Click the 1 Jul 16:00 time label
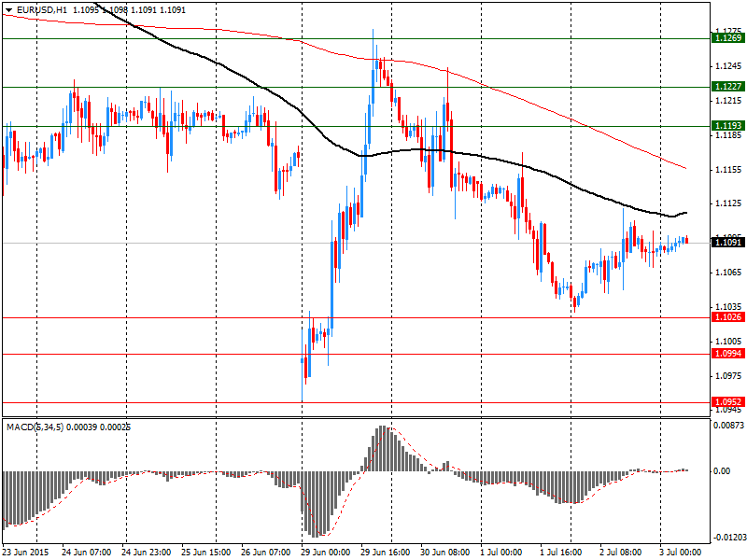747x560 pixels. pyautogui.click(x=561, y=553)
